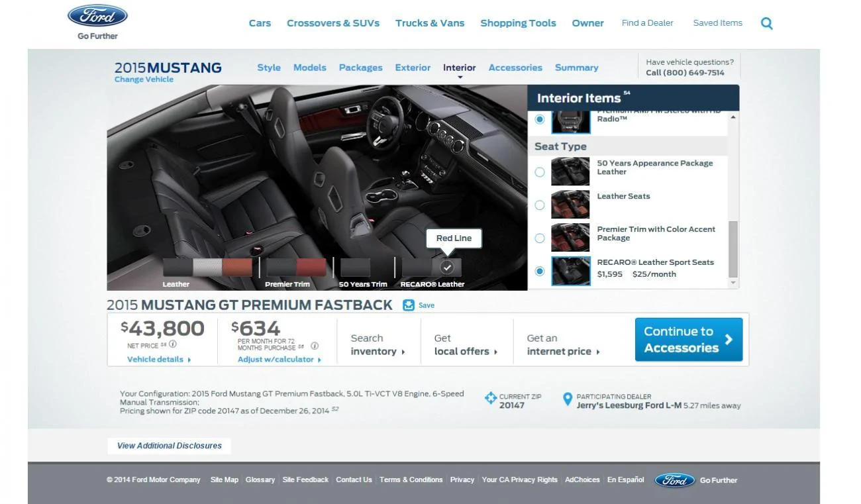
Task: Click the Jerry's Leesburg Ford L-M dealer name
Action: coord(629,405)
